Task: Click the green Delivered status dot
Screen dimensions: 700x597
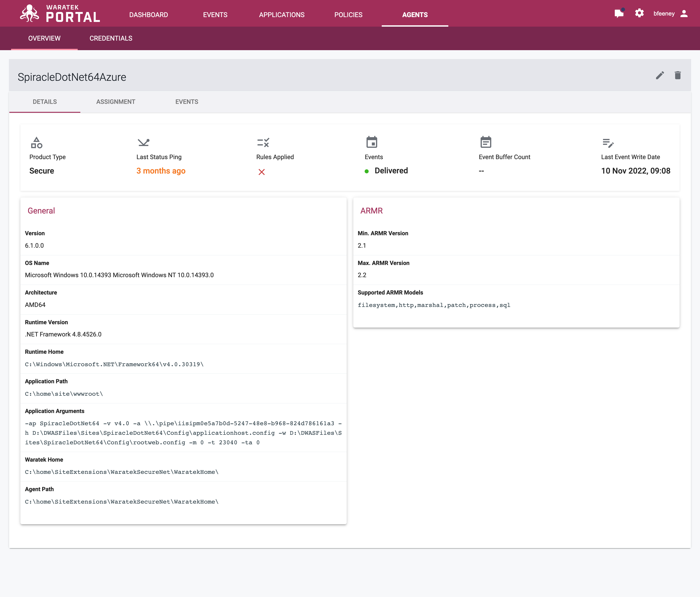Action: click(x=367, y=171)
